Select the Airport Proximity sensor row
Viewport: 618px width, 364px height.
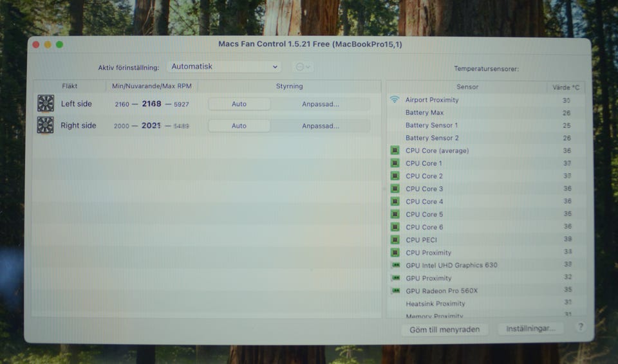[486, 100]
